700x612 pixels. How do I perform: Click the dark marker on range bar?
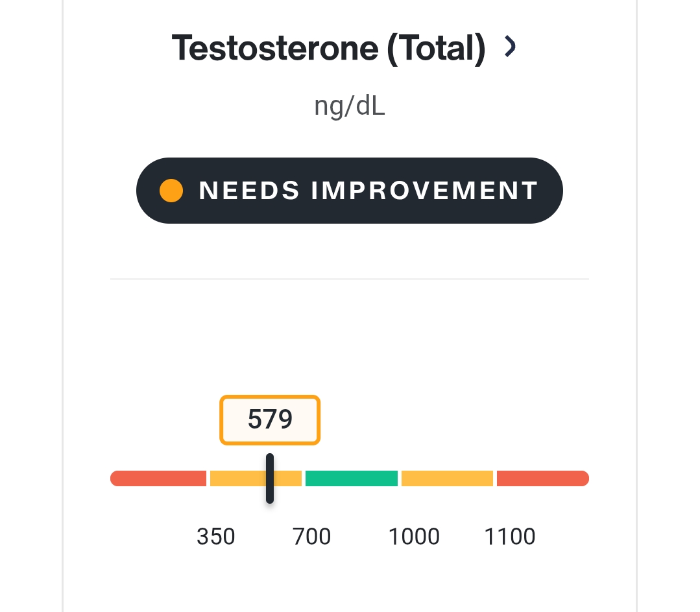[x=270, y=478]
